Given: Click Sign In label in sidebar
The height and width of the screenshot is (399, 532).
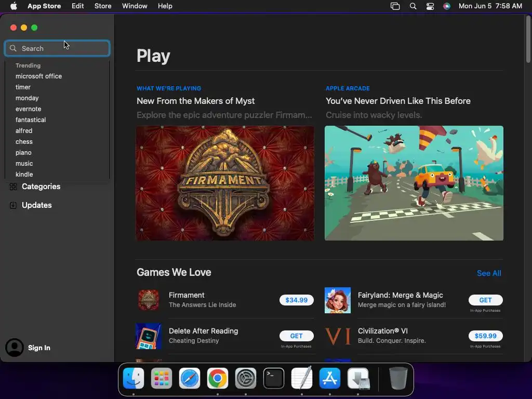Looking at the screenshot, I should [x=39, y=348].
